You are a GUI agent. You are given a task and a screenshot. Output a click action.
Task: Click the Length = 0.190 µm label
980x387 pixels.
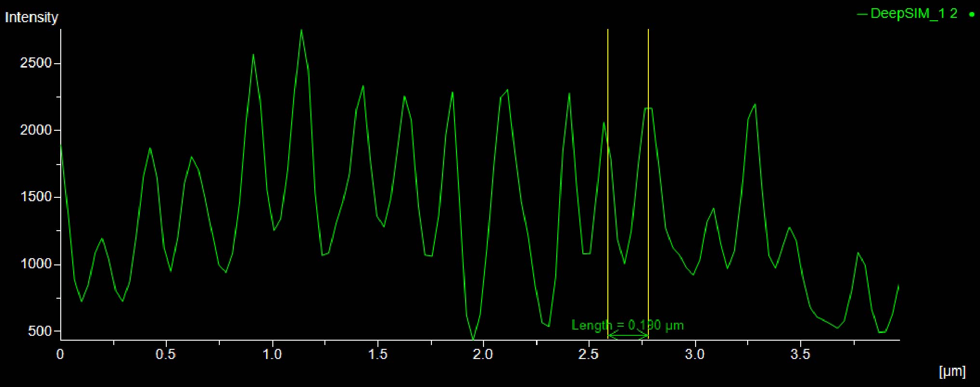(627, 325)
